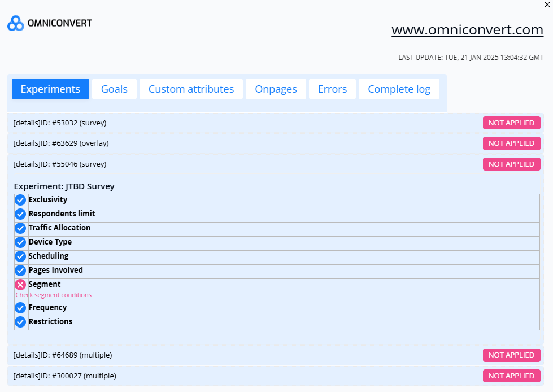Click the red X icon beside Segment
The image size is (553, 392).
point(20,285)
